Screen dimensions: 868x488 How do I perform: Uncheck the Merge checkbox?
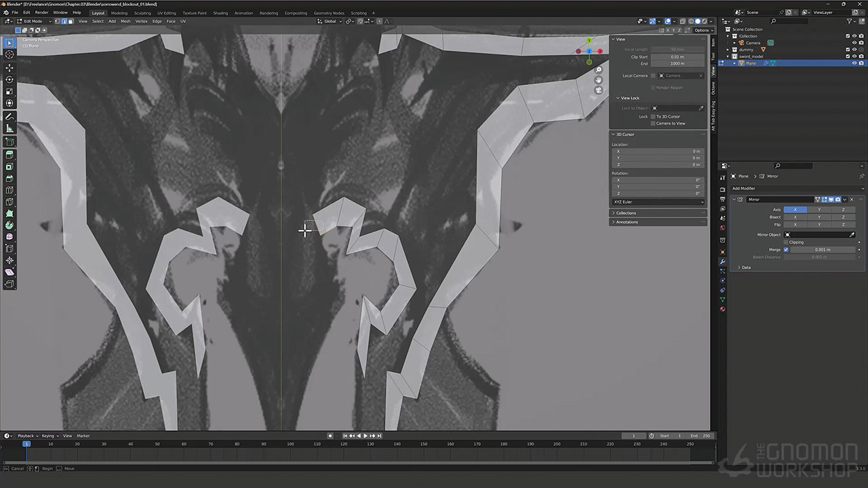(786, 249)
